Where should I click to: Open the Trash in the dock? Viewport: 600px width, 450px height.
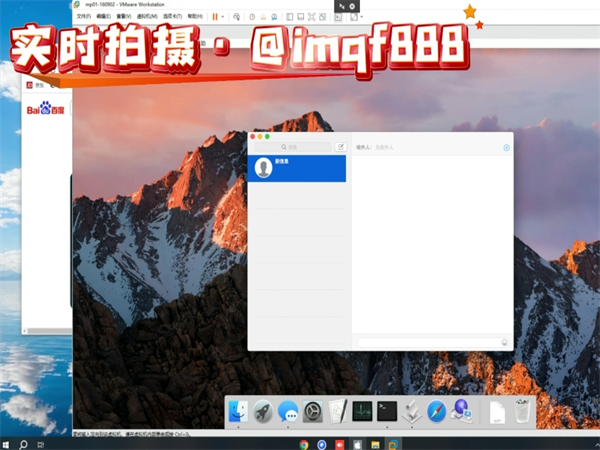(524, 411)
